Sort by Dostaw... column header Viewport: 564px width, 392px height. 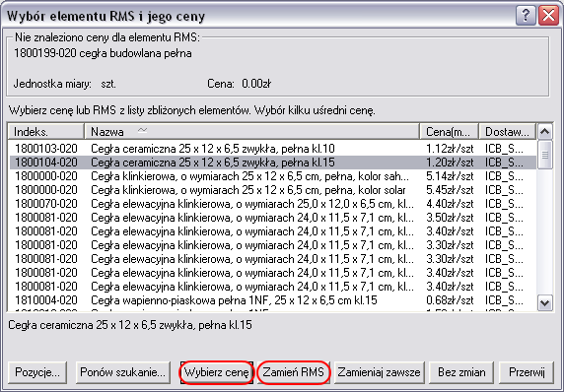click(507, 132)
